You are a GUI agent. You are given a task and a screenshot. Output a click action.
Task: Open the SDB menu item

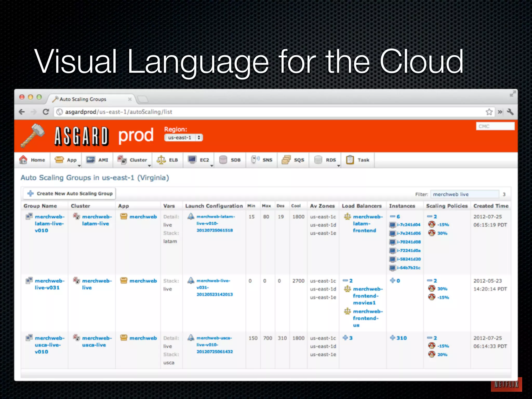(x=230, y=160)
